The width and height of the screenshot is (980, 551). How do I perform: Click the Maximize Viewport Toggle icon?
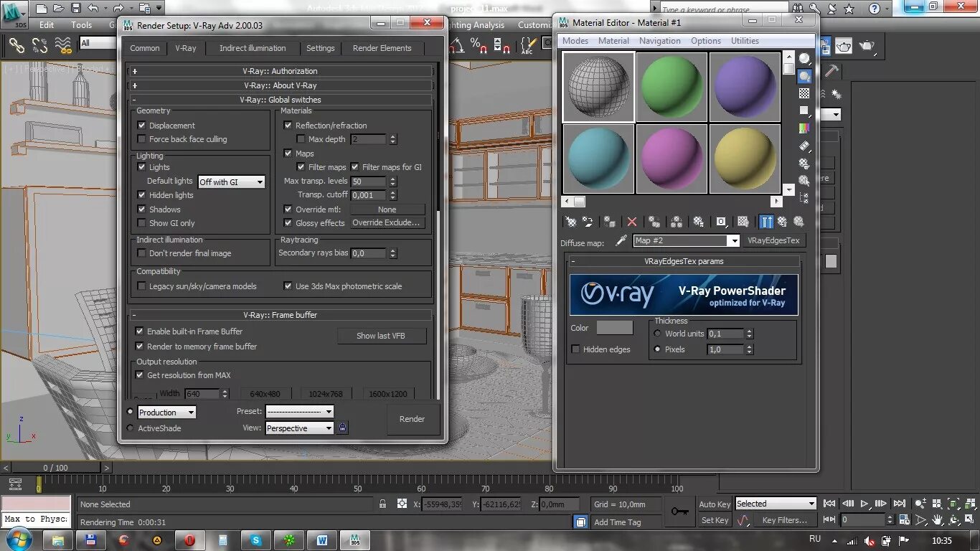pos(971,520)
